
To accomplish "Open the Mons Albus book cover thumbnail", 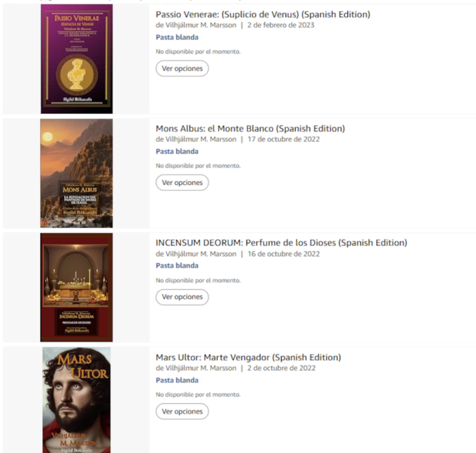I will (x=77, y=173).
